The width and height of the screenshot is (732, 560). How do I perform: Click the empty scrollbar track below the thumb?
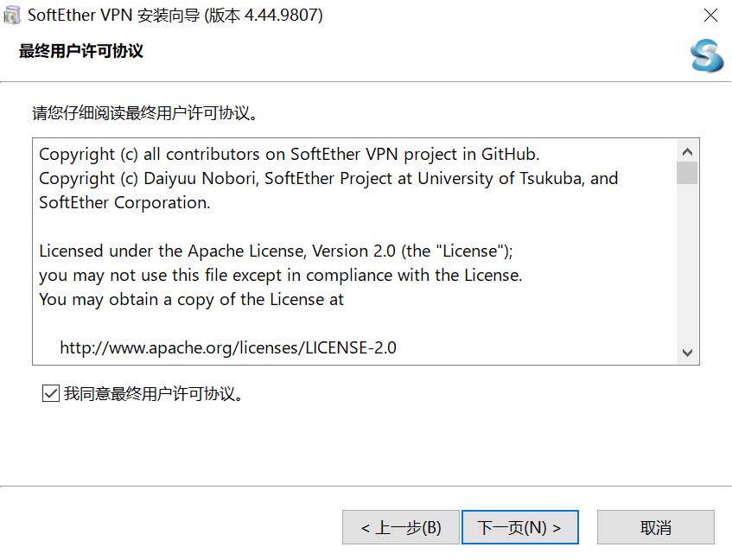pyautogui.click(x=688, y=268)
